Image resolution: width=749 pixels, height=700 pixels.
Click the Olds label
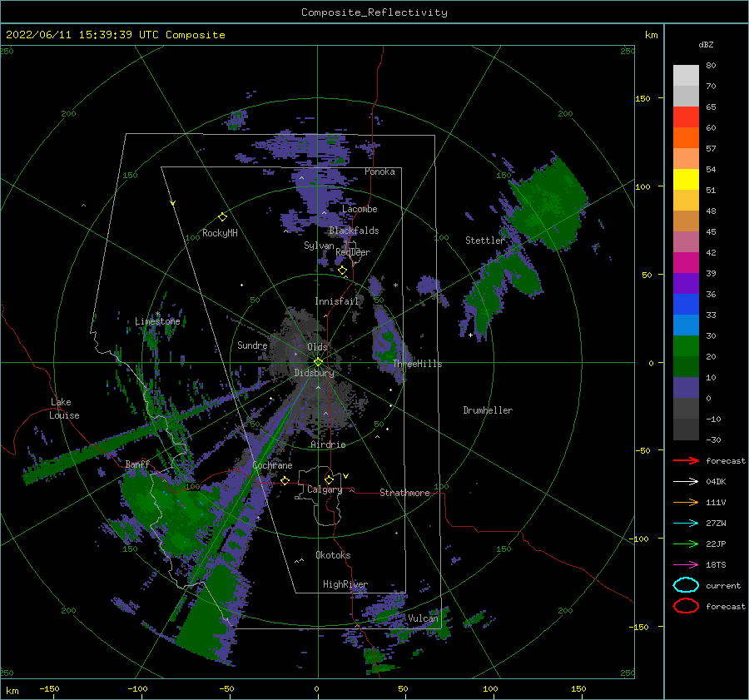coord(317,346)
